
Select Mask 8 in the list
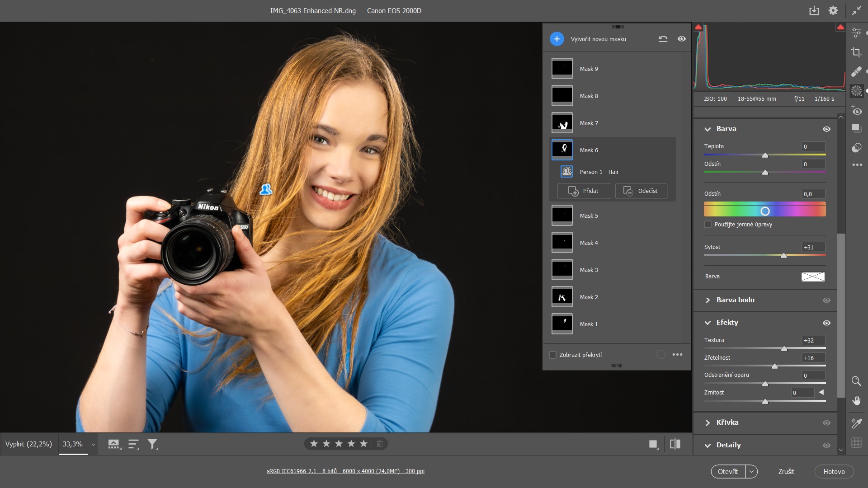pyautogui.click(x=613, y=96)
